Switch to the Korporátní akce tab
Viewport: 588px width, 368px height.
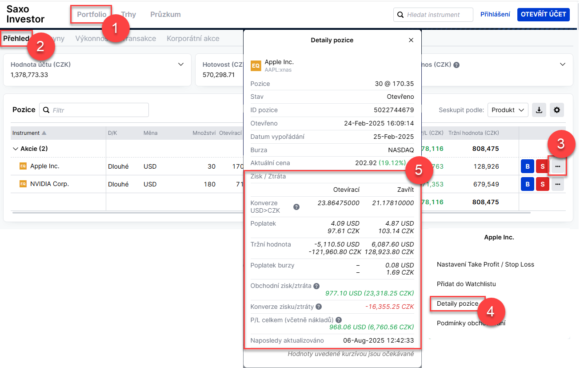pyautogui.click(x=193, y=38)
